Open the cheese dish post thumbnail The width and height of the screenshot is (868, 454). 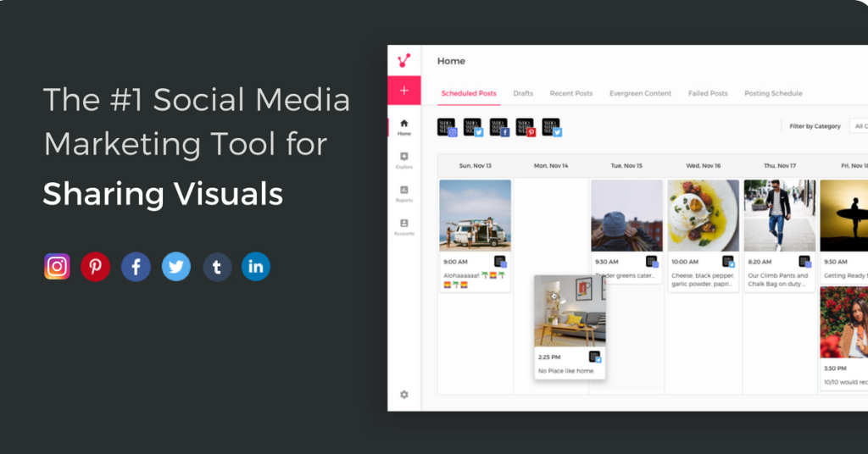point(703,216)
